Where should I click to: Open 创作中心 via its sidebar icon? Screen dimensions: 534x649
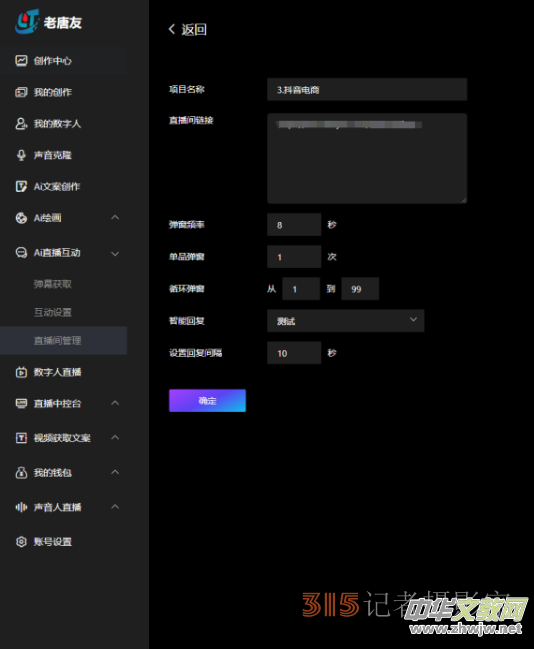coord(21,61)
